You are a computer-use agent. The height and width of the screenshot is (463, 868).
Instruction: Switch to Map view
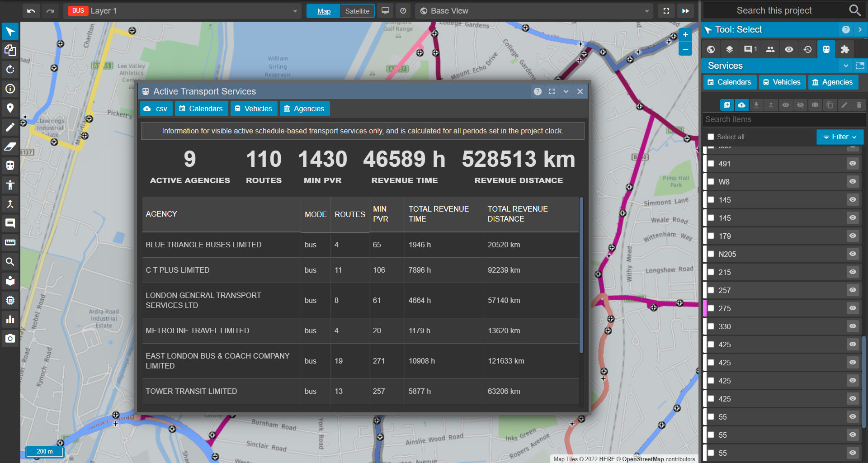pyautogui.click(x=324, y=11)
